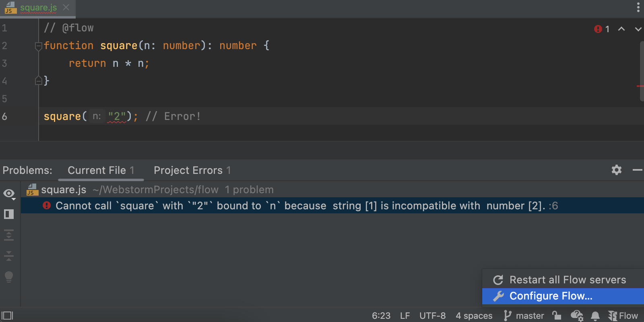Open the UTF-8 encoding selector
Viewport: 644px width, 322px height.
click(432, 316)
